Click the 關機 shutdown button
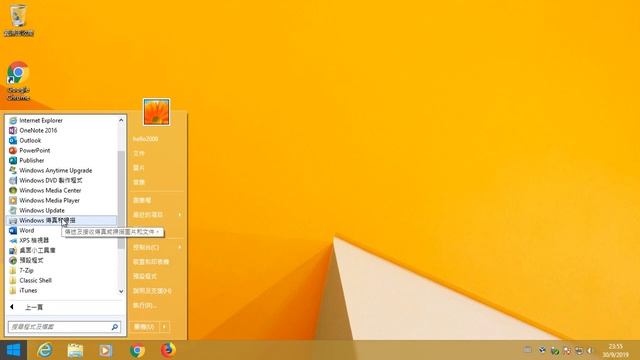This screenshot has height=360, width=640. tap(144, 327)
